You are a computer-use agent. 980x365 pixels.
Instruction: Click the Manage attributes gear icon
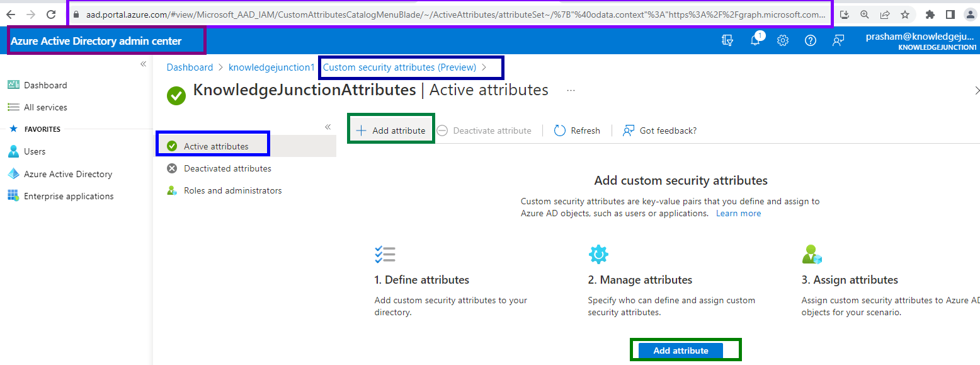click(598, 254)
